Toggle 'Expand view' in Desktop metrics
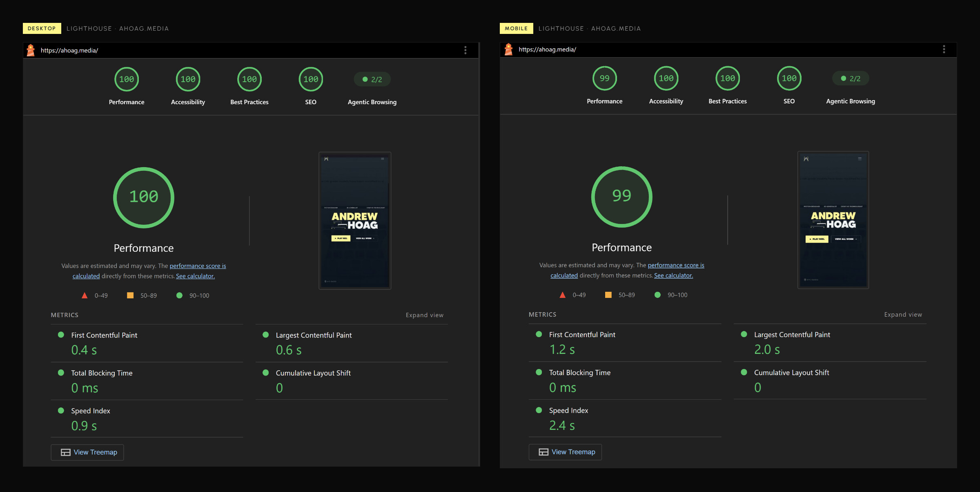Viewport: 980px width, 492px height. tap(425, 315)
